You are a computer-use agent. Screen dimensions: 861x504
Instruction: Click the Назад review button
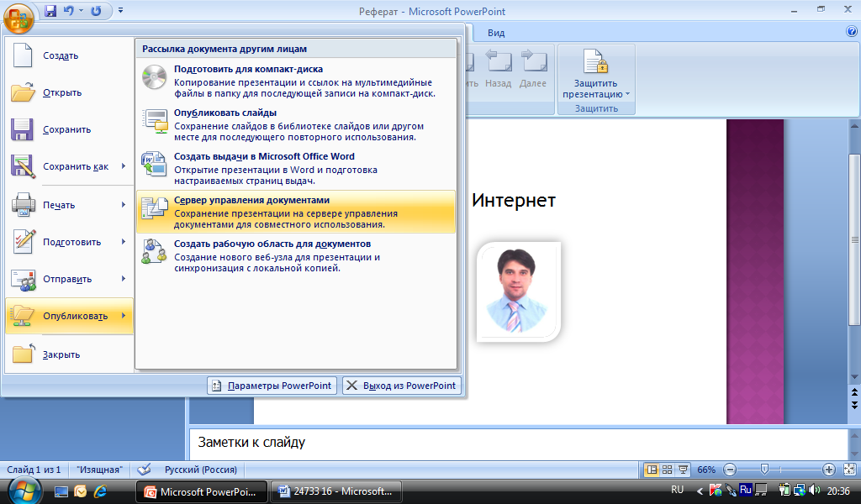pos(499,69)
